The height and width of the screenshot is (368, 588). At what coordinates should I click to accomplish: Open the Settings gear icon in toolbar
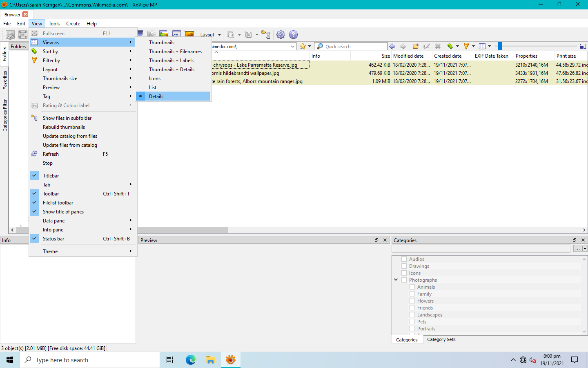[x=281, y=35]
